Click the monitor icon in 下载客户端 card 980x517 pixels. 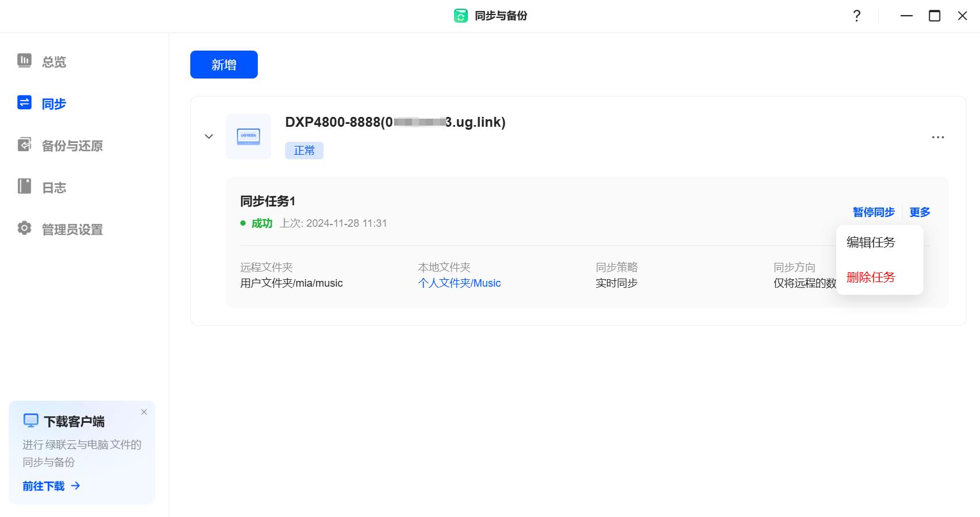click(x=31, y=420)
